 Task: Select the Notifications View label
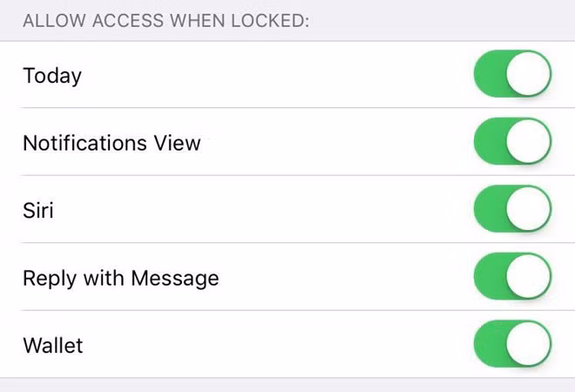click(112, 143)
